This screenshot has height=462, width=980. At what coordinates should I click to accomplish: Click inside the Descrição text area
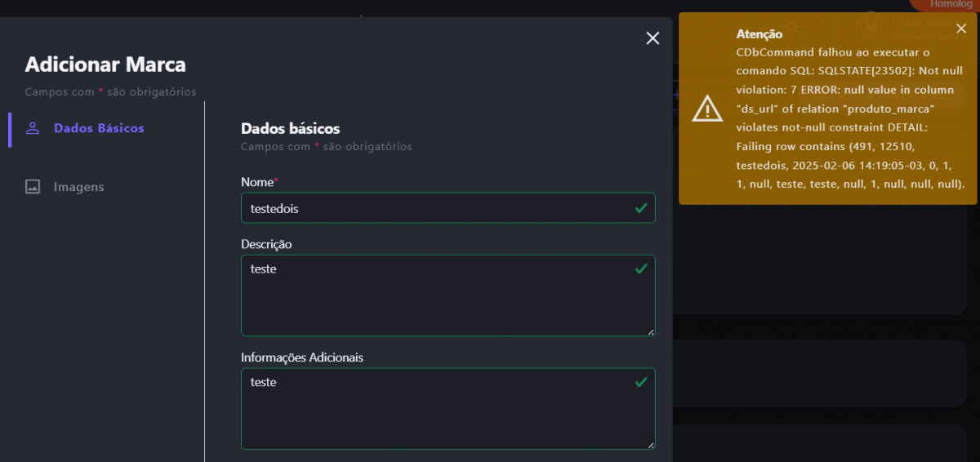click(433, 298)
